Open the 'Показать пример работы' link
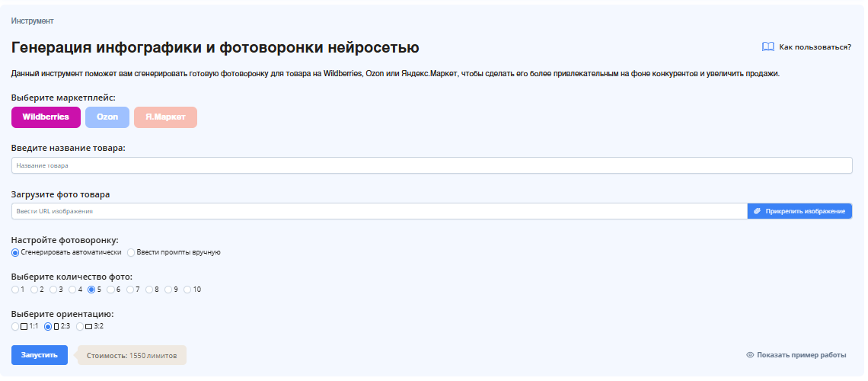 click(x=801, y=355)
